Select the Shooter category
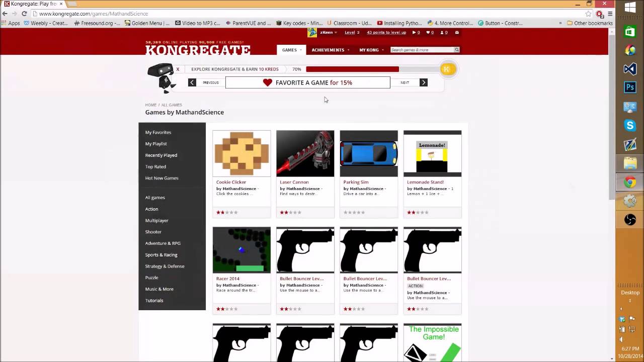644x362 pixels. tap(153, 232)
